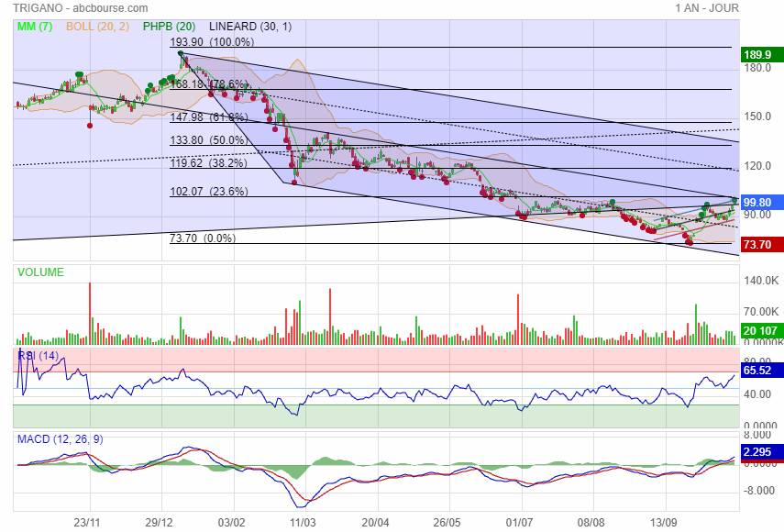
Task: Click the 1 AN - JOUR period label
Action: pyautogui.click(x=706, y=8)
